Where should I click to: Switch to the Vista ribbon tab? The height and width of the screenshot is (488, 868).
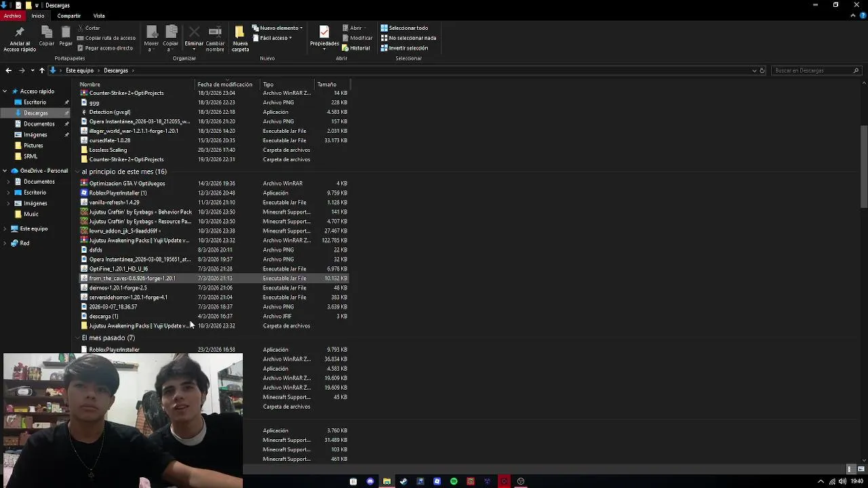pos(99,16)
